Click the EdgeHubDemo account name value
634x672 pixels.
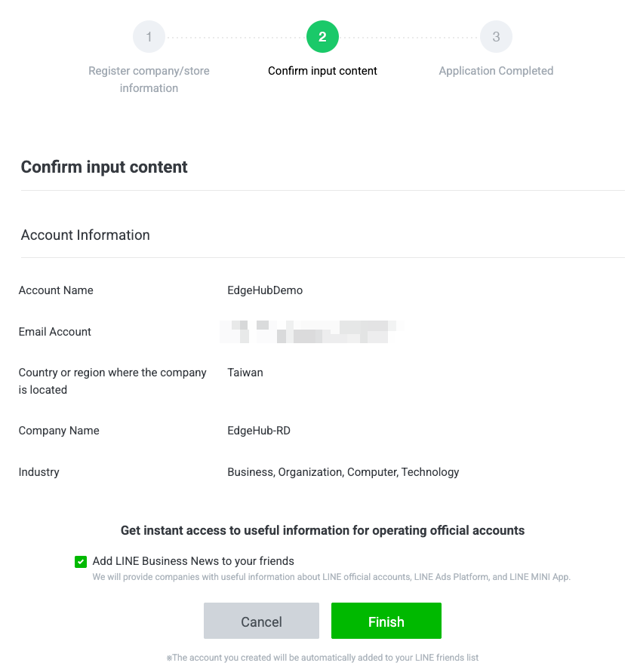pyautogui.click(x=265, y=290)
